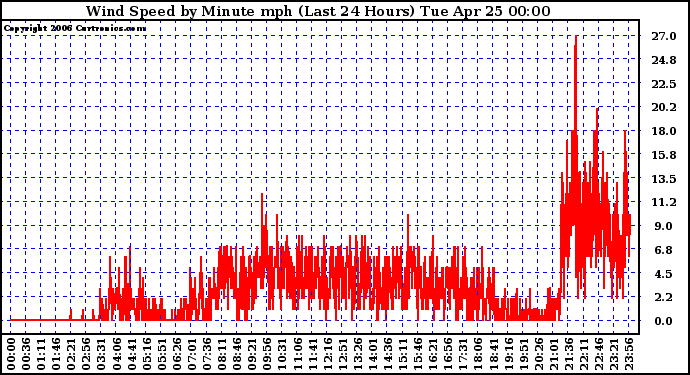Click the 20.2 y-axis label
Image resolution: width=690 pixels, height=375 pixels.
[x=664, y=107]
